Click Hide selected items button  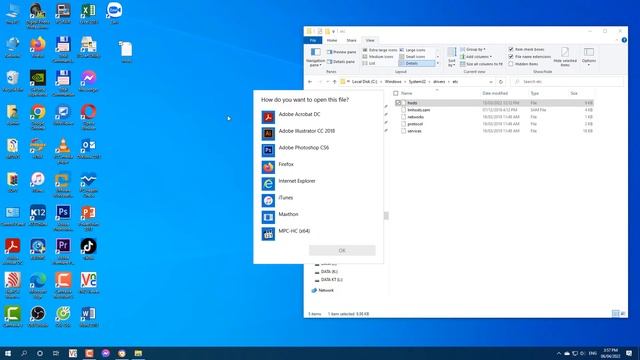tap(565, 57)
